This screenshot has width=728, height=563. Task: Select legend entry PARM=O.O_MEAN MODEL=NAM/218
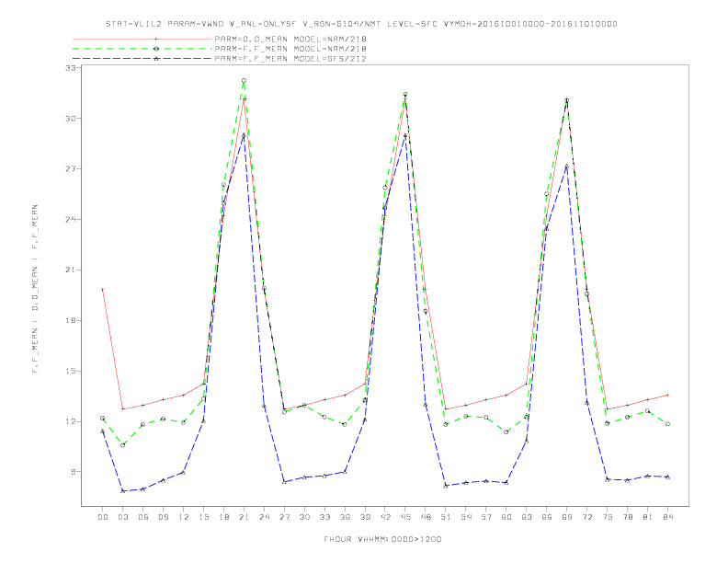[290, 39]
